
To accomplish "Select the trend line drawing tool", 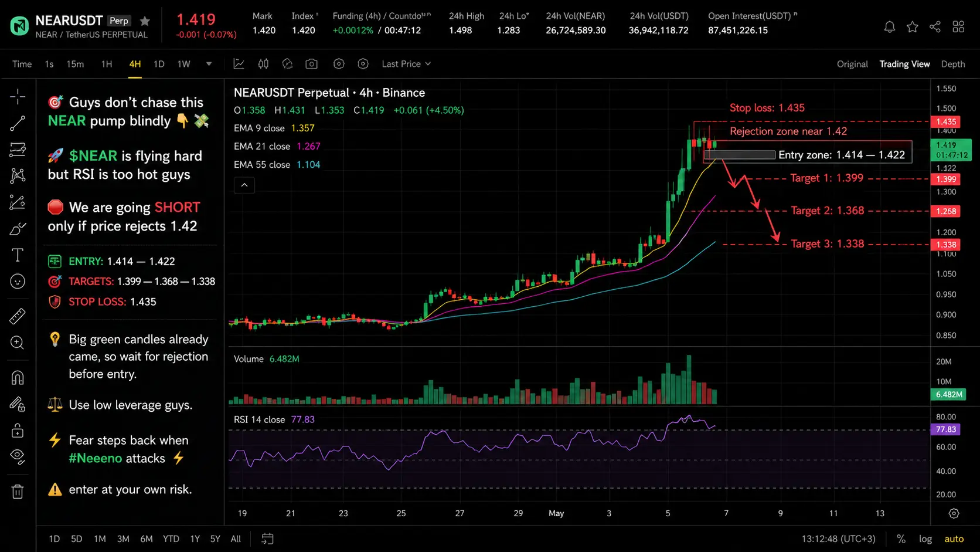I will (x=18, y=123).
